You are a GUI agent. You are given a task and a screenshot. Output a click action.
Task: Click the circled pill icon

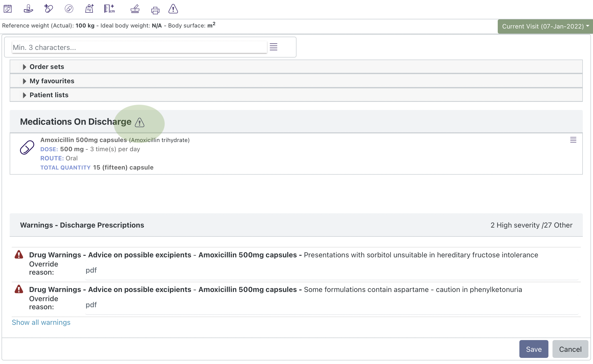tap(69, 9)
